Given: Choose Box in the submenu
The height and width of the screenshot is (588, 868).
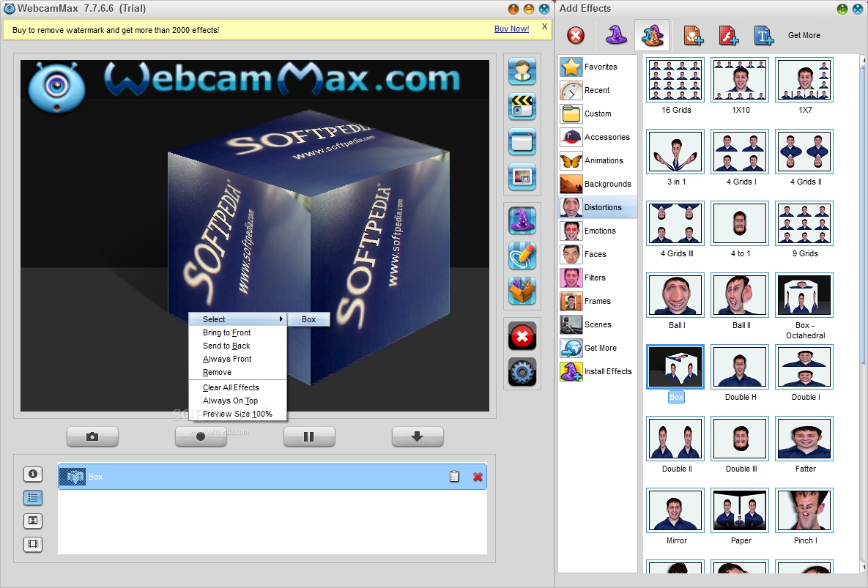Looking at the screenshot, I should pos(309,319).
